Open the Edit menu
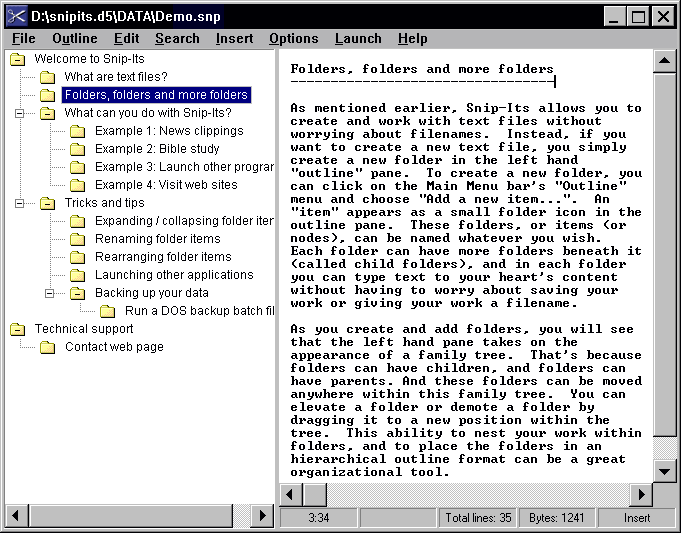The width and height of the screenshot is (681, 533). (126, 39)
